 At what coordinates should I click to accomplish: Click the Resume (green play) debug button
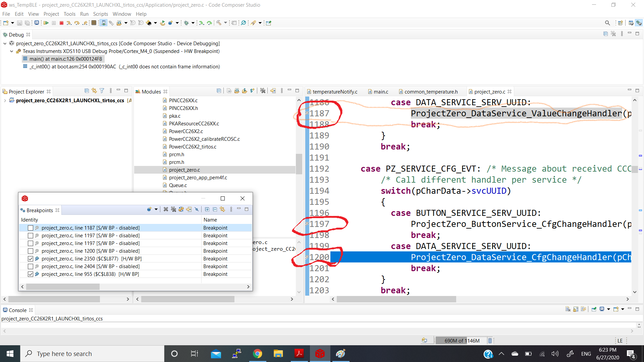[x=46, y=23]
